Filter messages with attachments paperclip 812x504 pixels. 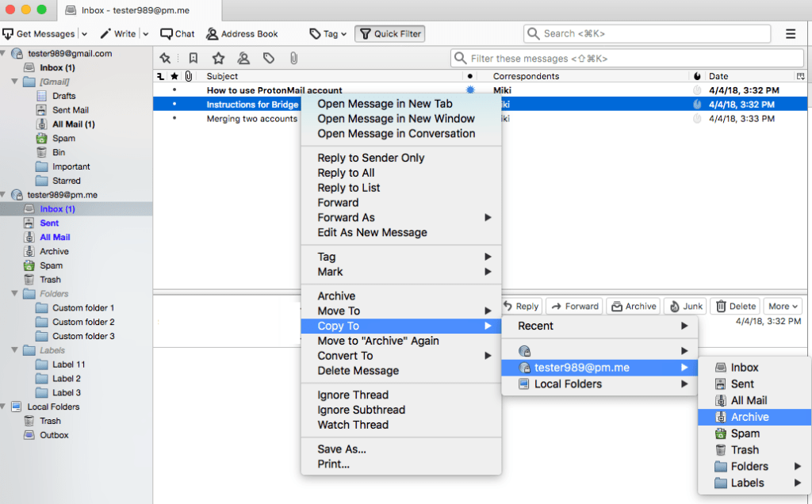coord(293,59)
